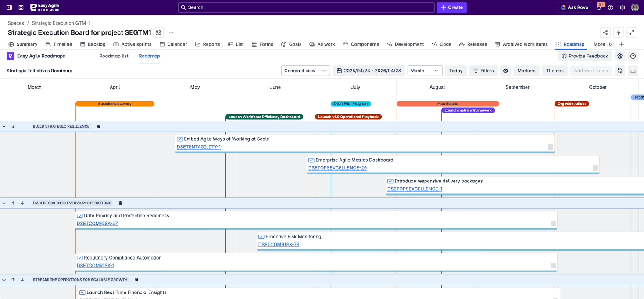Click the export download icon
Image resolution: width=644 pixels, height=299 pixels.
tap(633, 71)
